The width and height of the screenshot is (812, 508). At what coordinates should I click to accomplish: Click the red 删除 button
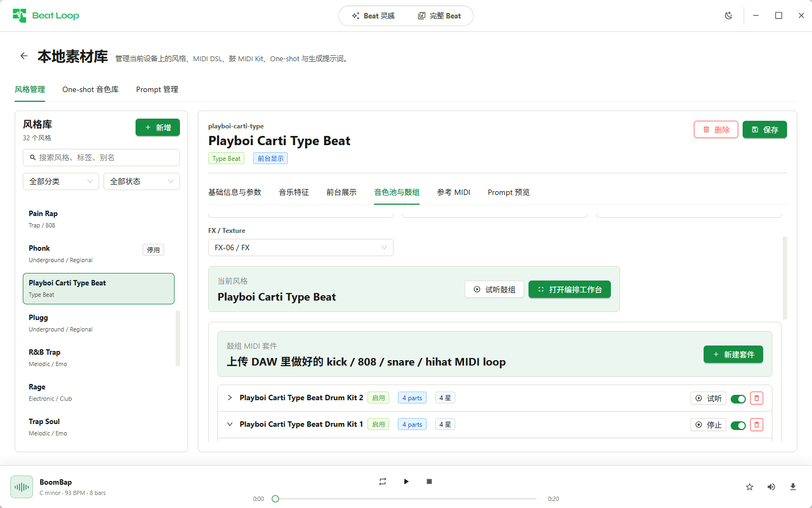click(x=716, y=129)
